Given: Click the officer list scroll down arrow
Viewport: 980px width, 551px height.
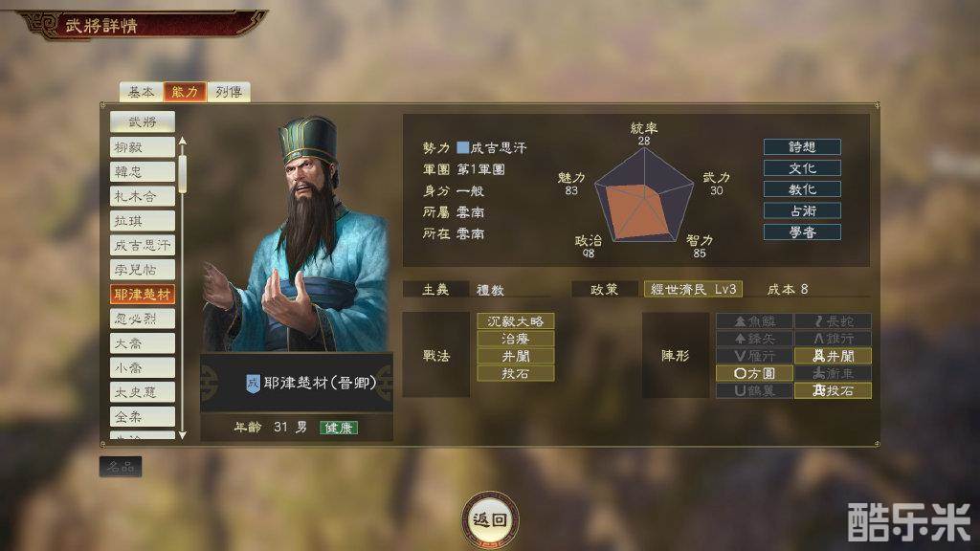Looking at the screenshot, I should pos(183,435).
